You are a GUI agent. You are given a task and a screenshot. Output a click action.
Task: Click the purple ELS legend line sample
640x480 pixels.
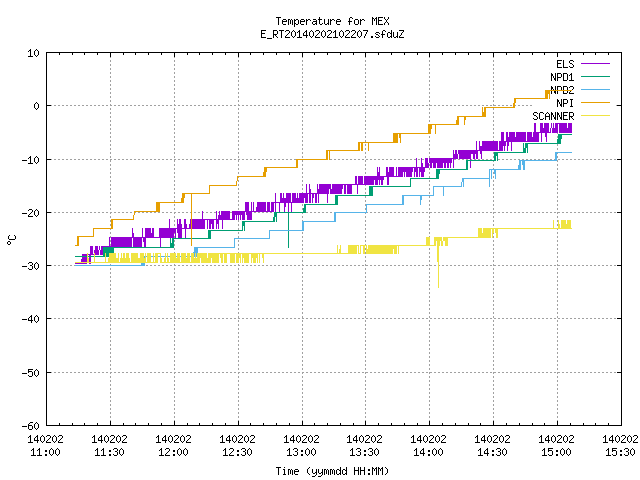[595, 64]
